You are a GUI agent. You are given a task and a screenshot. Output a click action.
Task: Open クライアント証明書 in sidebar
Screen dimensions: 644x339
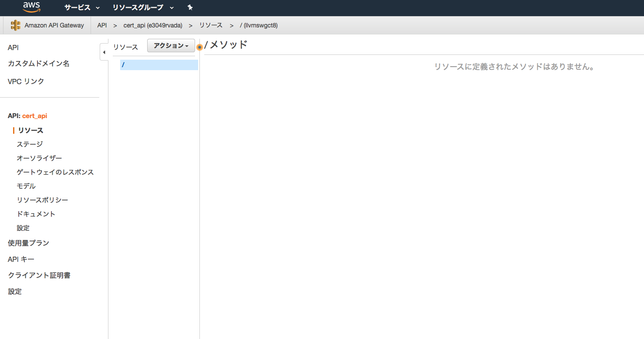tap(39, 275)
